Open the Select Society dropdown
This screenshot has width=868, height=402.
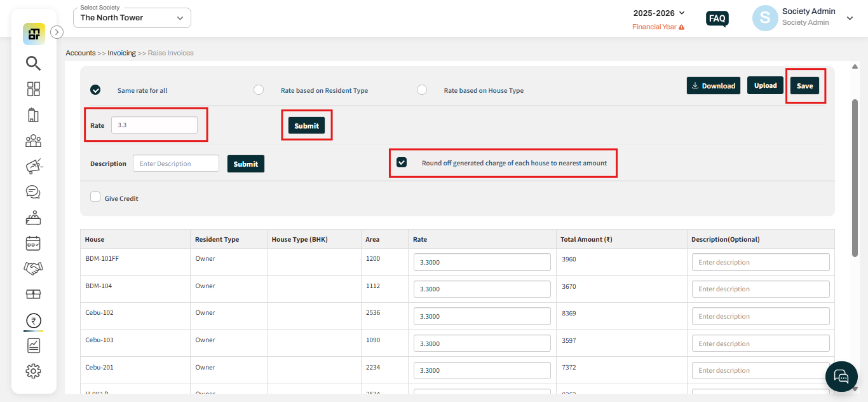click(x=132, y=17)
